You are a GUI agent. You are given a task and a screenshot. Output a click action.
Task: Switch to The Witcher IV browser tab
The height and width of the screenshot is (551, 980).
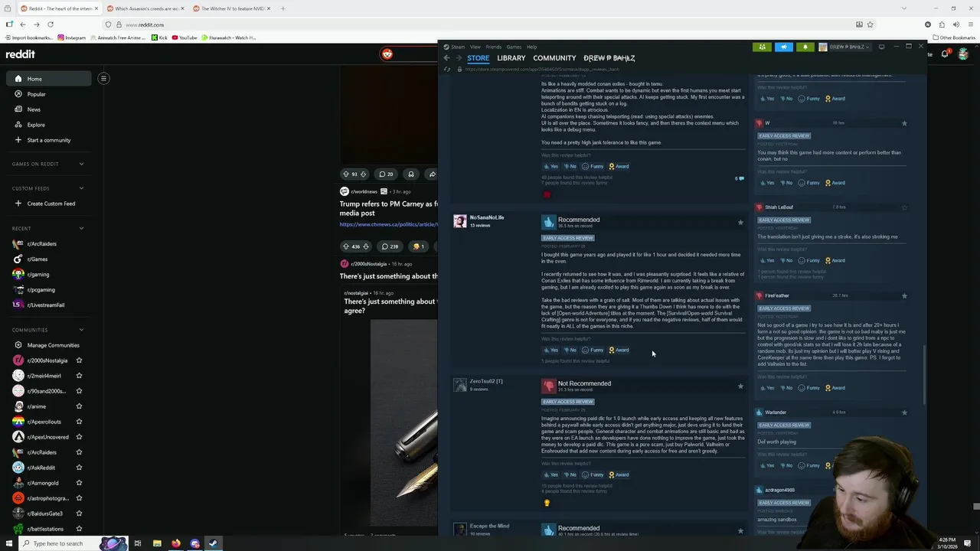click(233, 8)
